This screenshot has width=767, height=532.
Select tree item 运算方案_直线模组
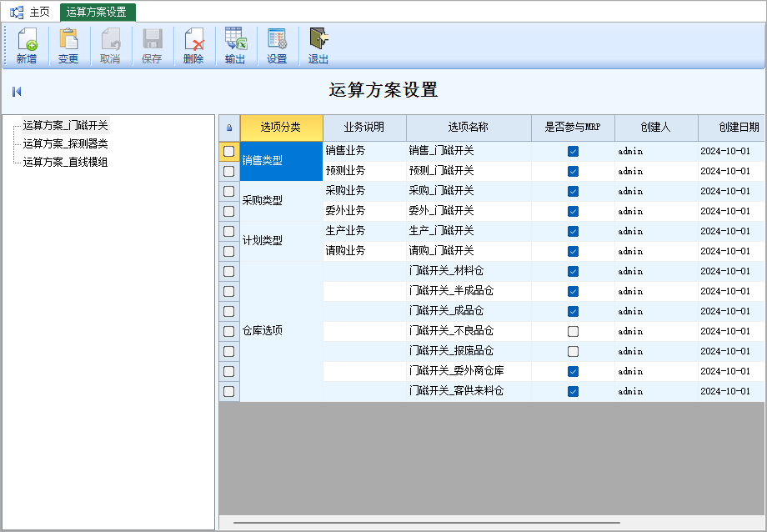click(x=65, y=162)
